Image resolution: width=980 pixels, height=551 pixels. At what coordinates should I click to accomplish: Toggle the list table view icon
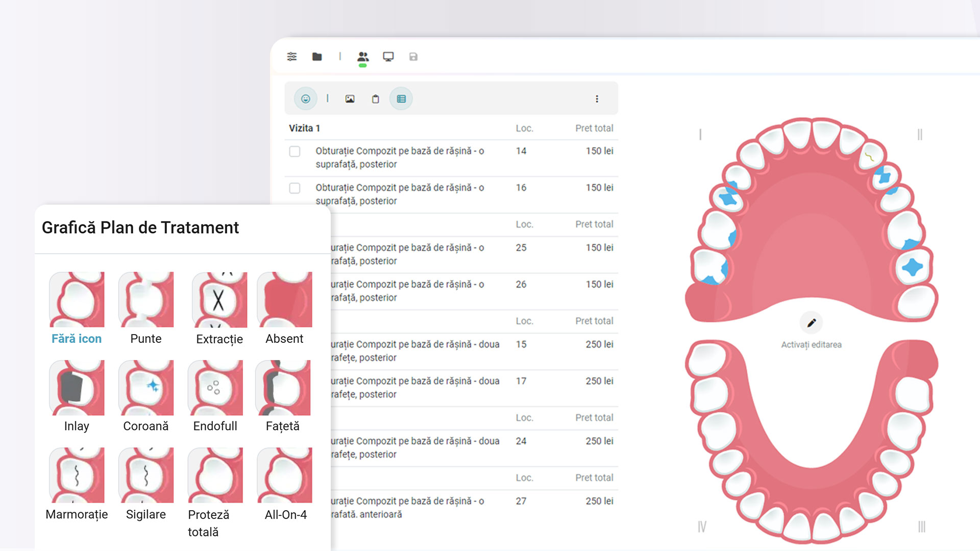click(401, 99)
